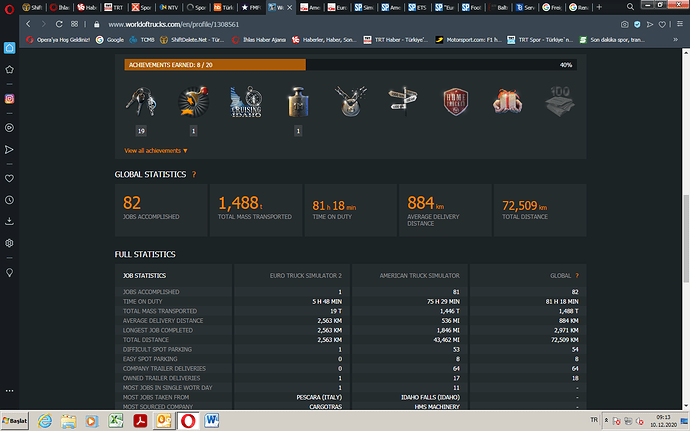
Task: Open TCMB bookmark
Action: pyautogui.click(x=142, y=40)
